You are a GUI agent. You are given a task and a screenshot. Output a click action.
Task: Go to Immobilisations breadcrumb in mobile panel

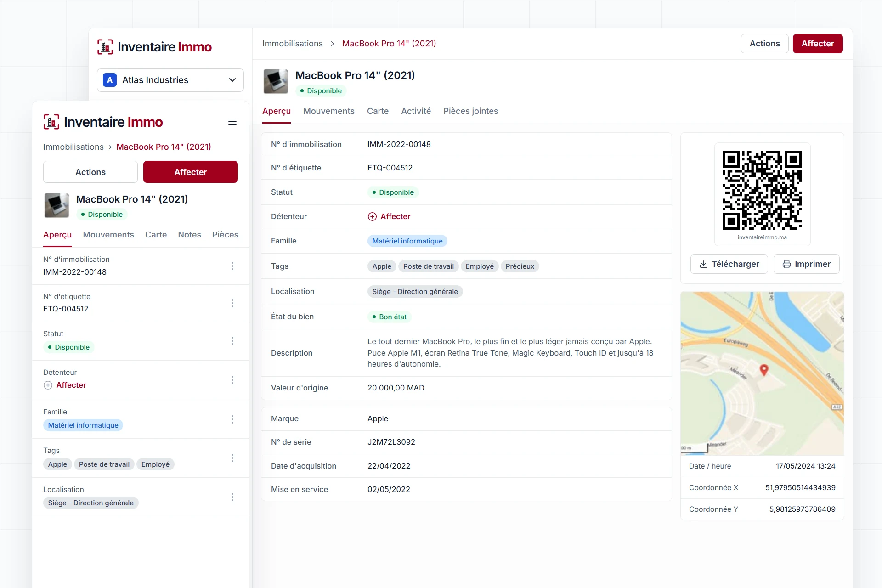coord(73,147)
